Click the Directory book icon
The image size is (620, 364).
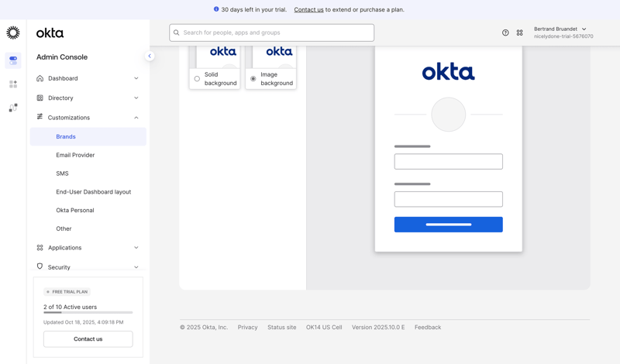click(40, 98)
